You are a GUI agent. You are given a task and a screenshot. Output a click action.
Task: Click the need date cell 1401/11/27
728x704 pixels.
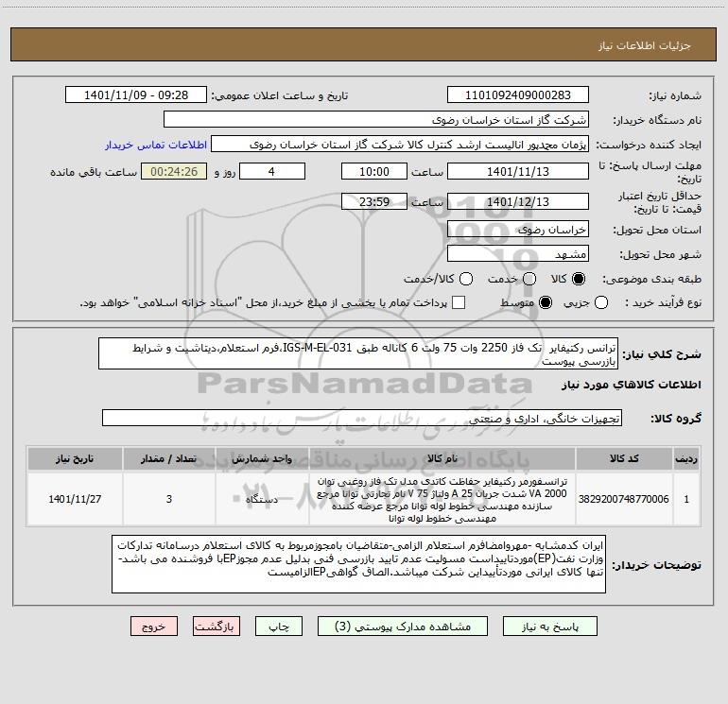(75, 499)
